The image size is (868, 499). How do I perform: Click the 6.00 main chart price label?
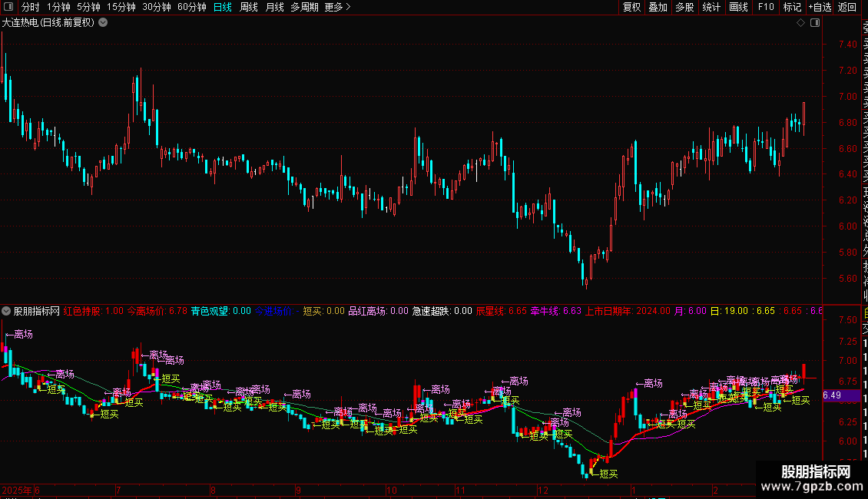847,226
